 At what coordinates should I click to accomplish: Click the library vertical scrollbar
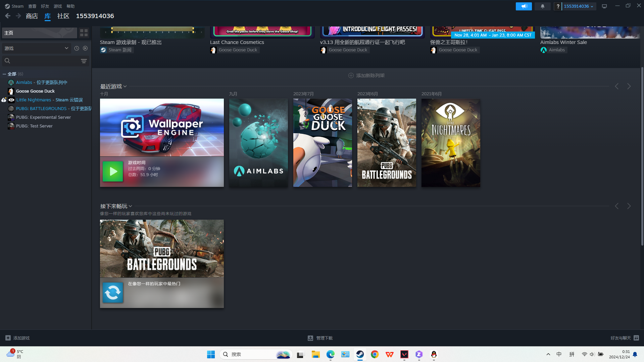click(x=642, y=156)
